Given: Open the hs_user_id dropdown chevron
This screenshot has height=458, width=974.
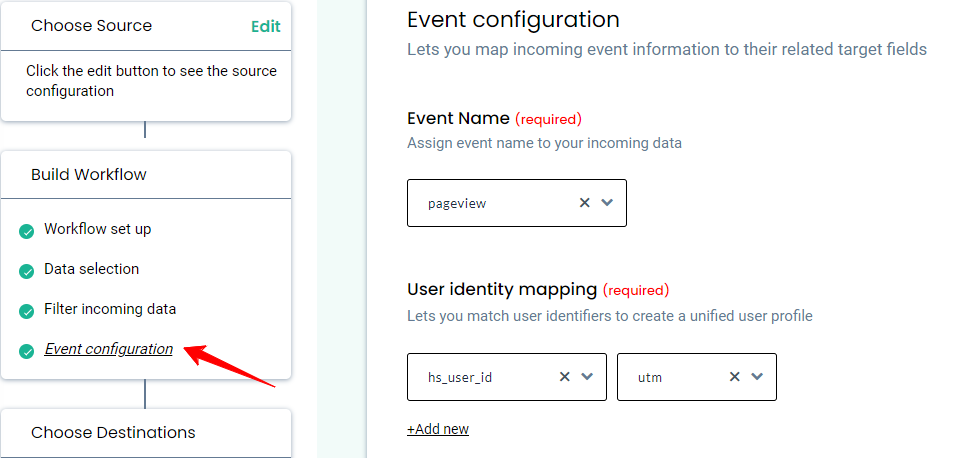Looking at the screenshot, I should 587,377.
